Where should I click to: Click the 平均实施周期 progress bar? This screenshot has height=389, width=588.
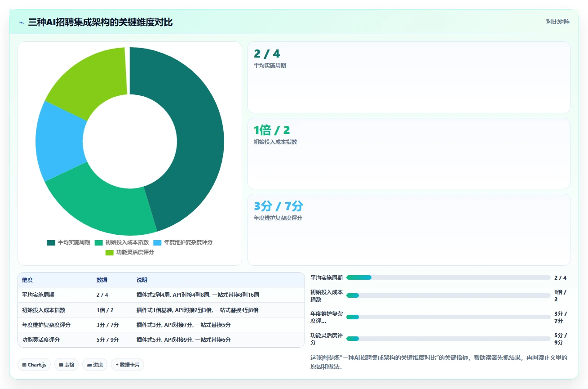point(448,277)
